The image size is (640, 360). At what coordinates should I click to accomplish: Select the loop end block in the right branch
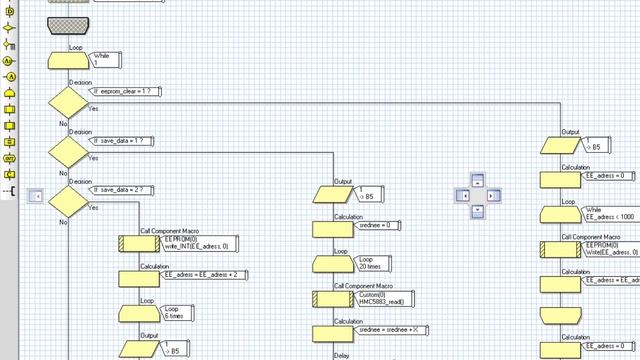560,316
